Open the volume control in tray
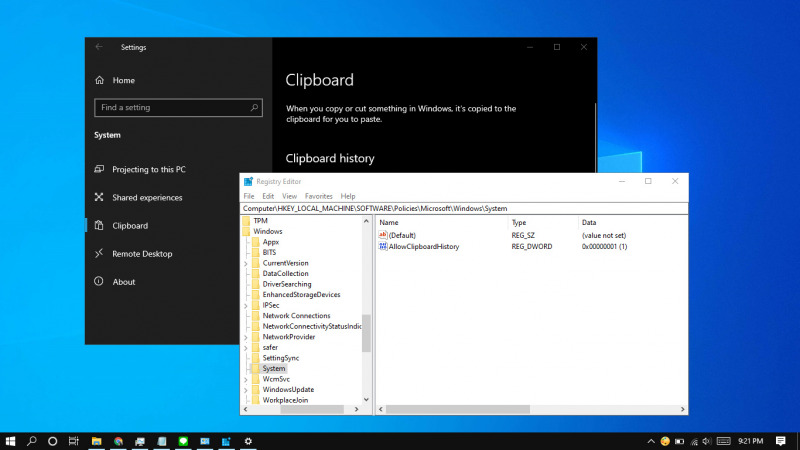Screen dimensions: 800x450 click(x=707, y=441)
